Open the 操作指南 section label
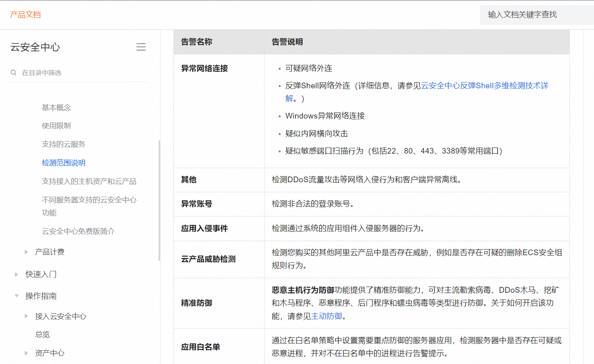594x364 pixels. pyautogui.click(x=41, y=296)
